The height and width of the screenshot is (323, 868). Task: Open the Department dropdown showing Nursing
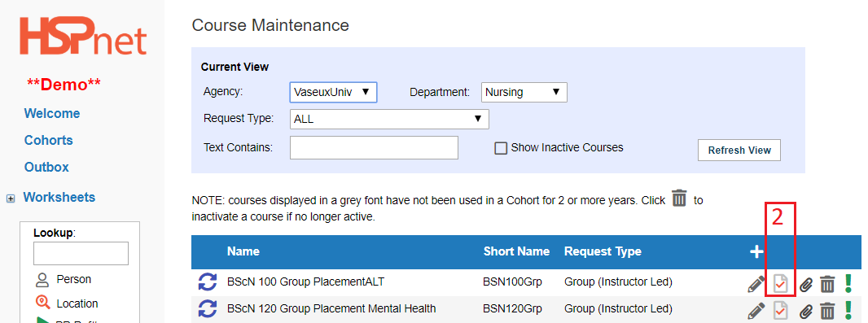coord(524,93)
